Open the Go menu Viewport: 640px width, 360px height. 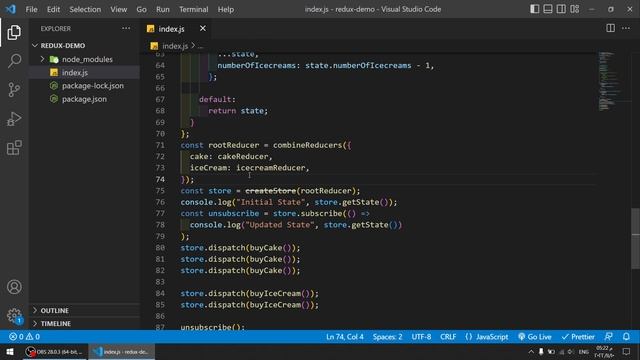point(141,9)
